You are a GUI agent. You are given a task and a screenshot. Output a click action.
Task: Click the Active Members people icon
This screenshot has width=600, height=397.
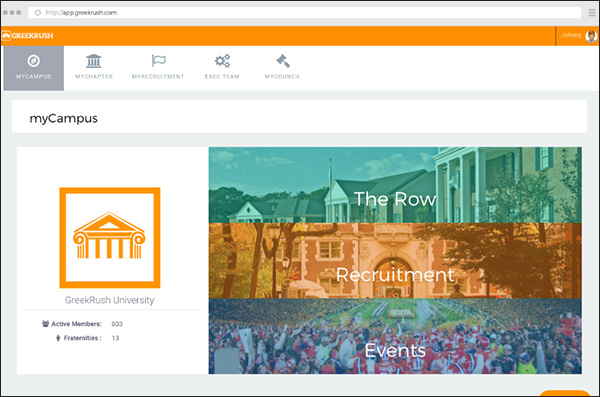coord(46,324)
